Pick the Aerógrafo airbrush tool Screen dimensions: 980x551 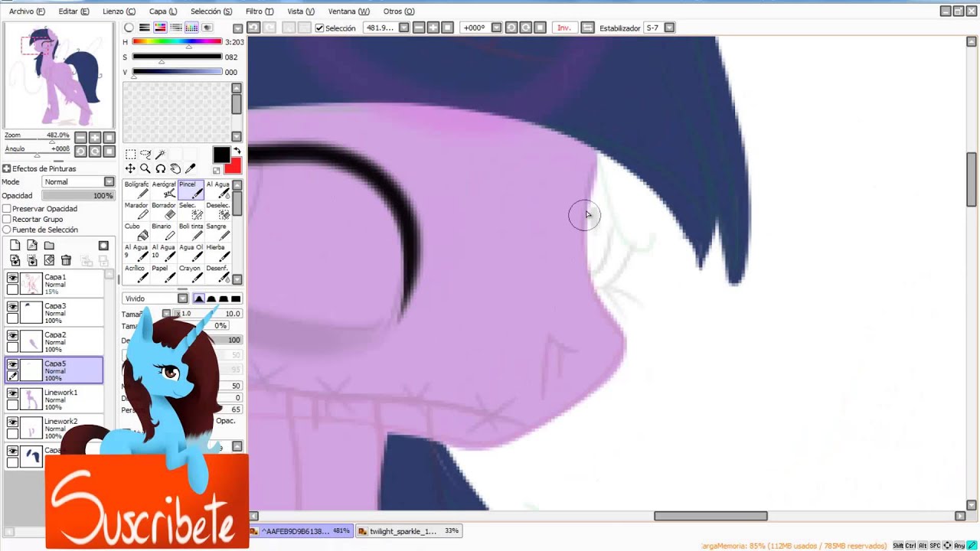[x=163, y=188]
